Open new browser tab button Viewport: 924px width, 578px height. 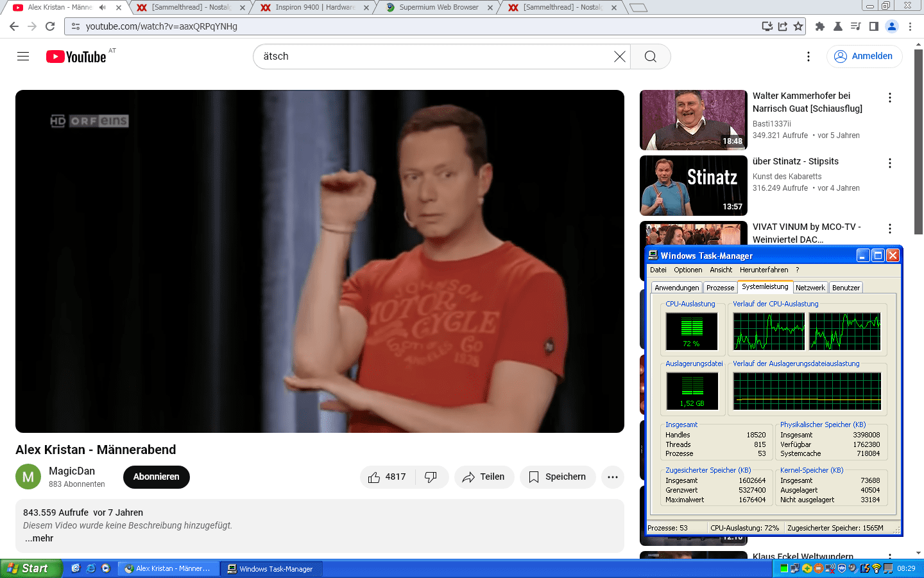pos(638,8)
